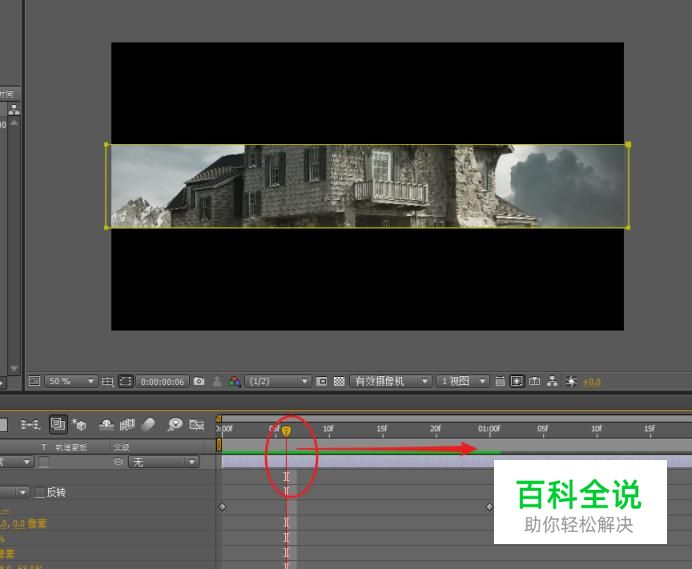Take a snapshot with the camera icon

[x=199, y=381]
